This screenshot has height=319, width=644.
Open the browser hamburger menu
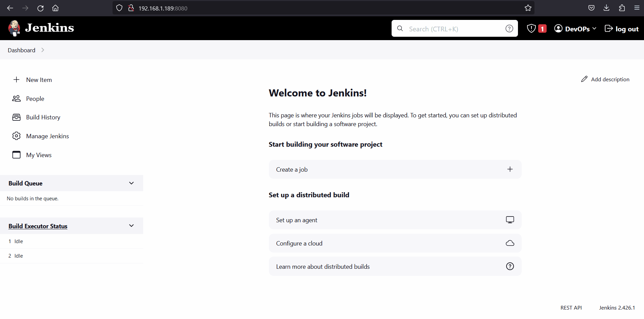[x=637, y=8]
